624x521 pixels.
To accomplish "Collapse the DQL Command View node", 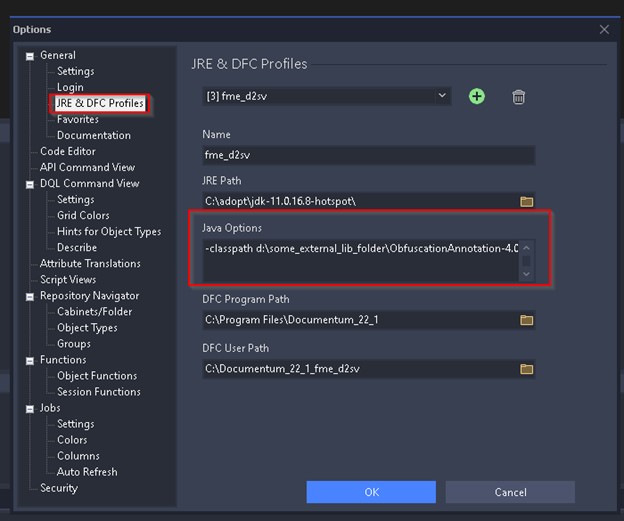I will (30, 184).
